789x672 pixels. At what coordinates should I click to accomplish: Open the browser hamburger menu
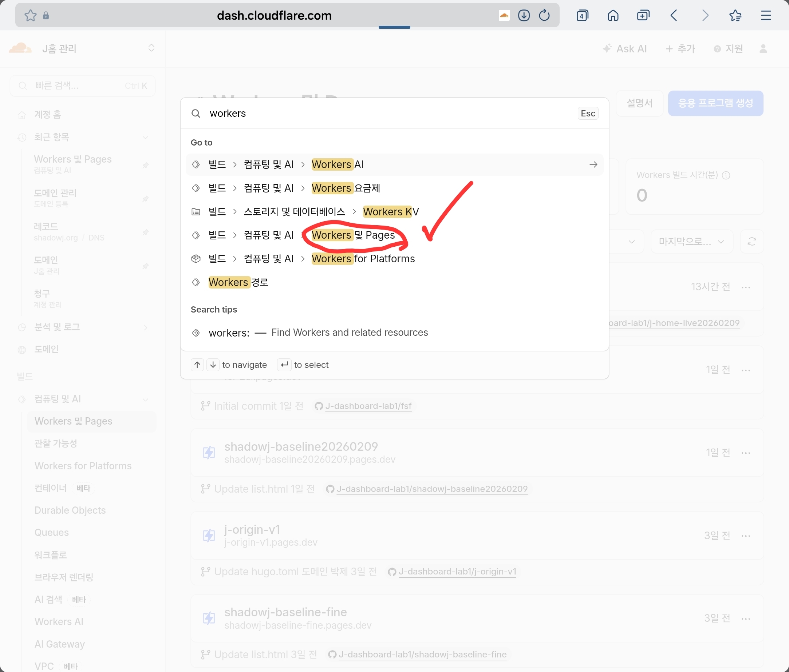(766, 15)
